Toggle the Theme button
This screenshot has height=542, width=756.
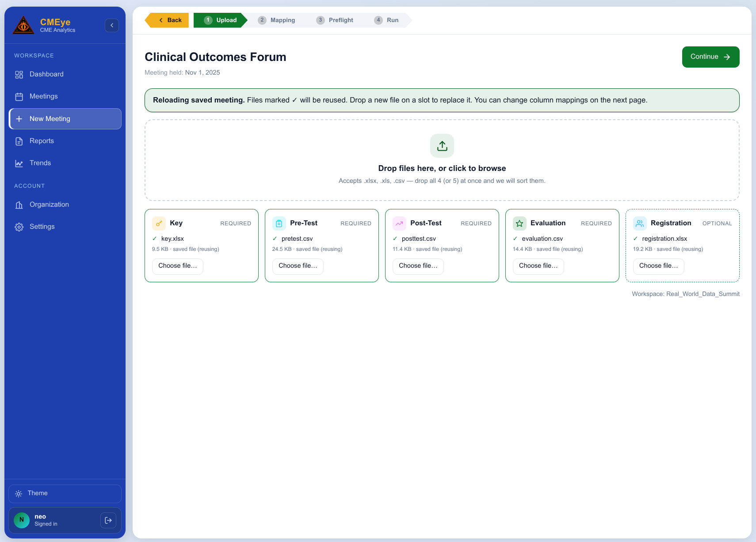tap(65, 494)
